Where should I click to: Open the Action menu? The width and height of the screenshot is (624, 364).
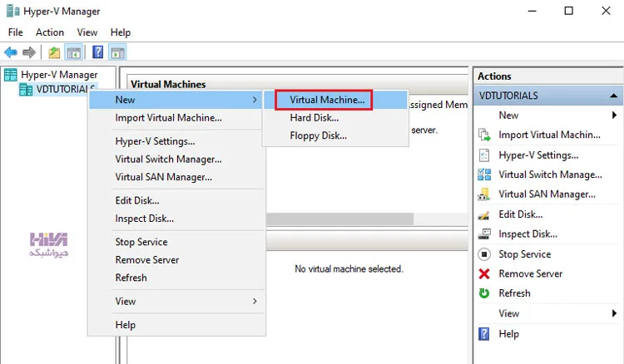(50, 32)
